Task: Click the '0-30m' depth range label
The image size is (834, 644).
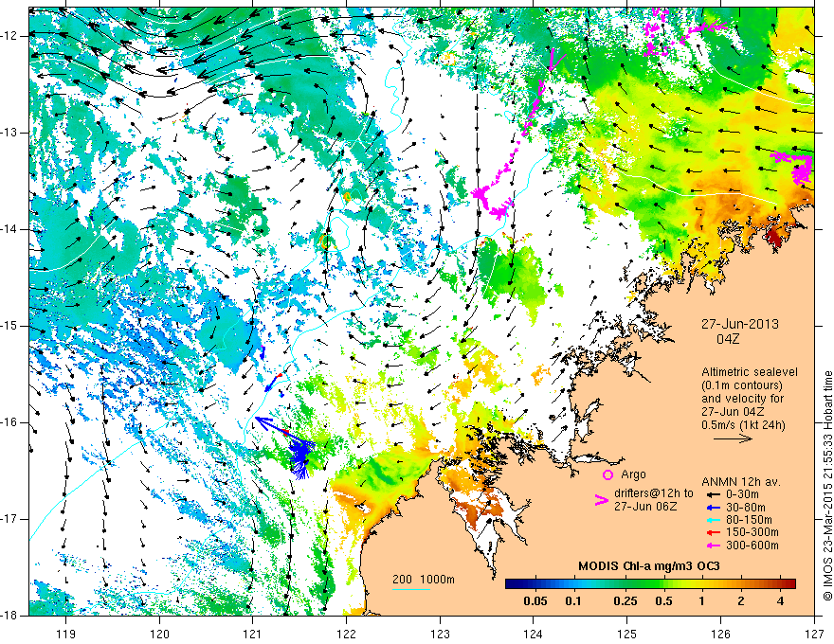Action: click(741, 494)
